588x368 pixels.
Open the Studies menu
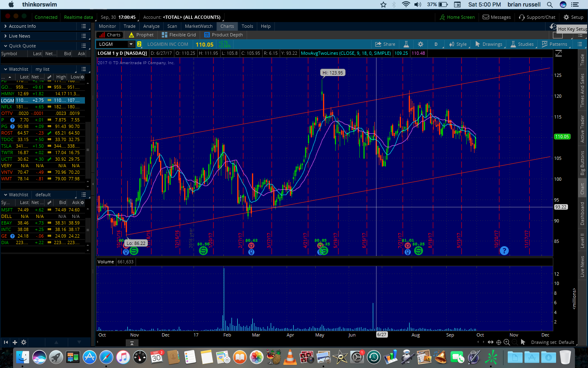coord(522,44)
